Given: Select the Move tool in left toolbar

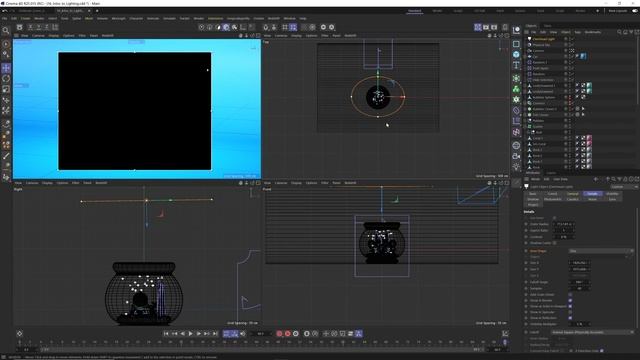Looking at the screenshot, I should pos(6,68).
